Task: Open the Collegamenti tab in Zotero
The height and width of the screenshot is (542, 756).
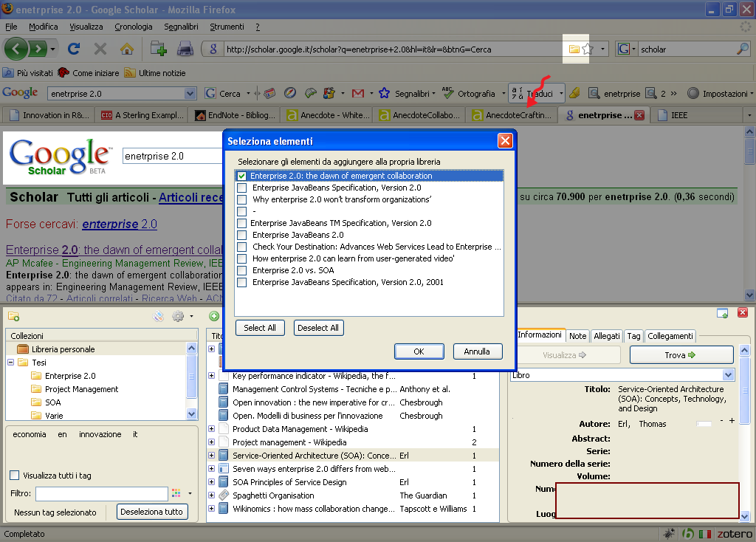Action: pos(670,336)
